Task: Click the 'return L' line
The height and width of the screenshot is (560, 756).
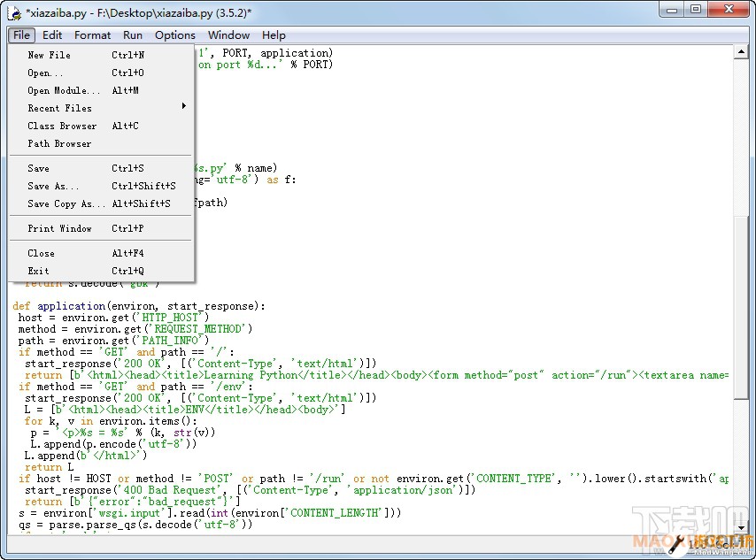Action: point(50,467)
